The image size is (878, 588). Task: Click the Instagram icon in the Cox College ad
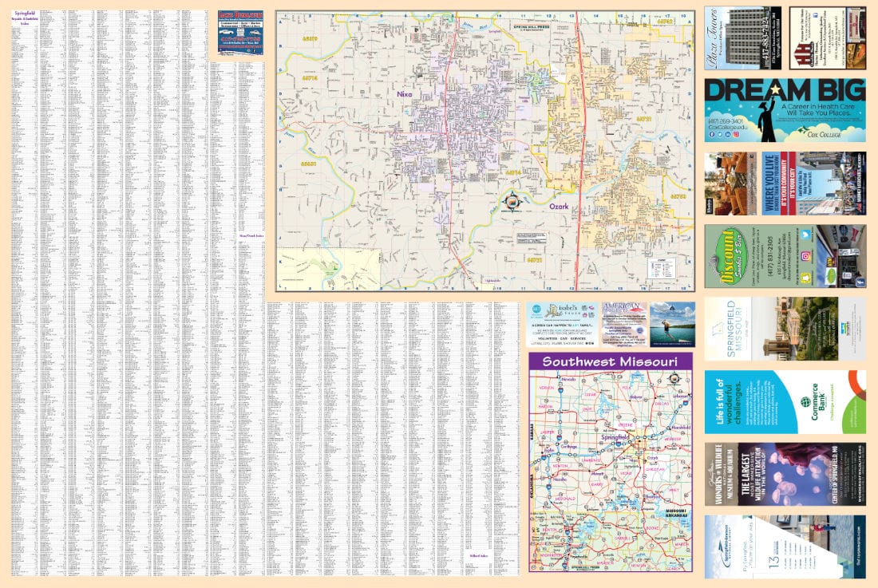tap(737, 134)
